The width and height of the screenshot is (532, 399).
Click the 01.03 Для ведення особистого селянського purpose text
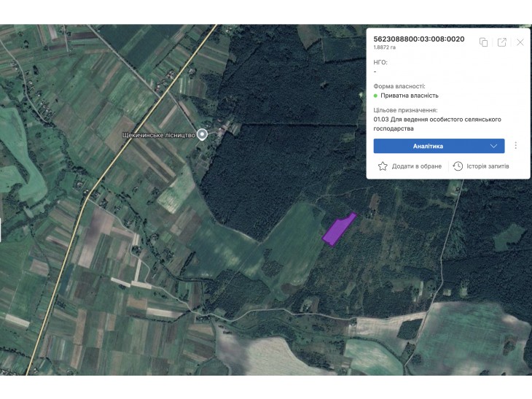[437, 124]
